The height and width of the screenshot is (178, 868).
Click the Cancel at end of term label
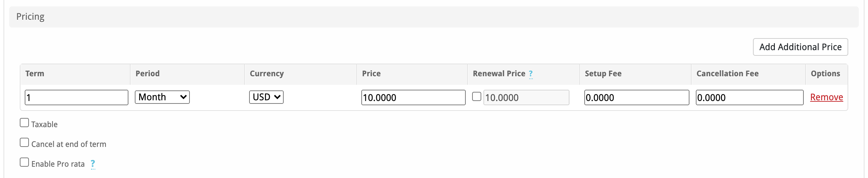coord(69,144)
